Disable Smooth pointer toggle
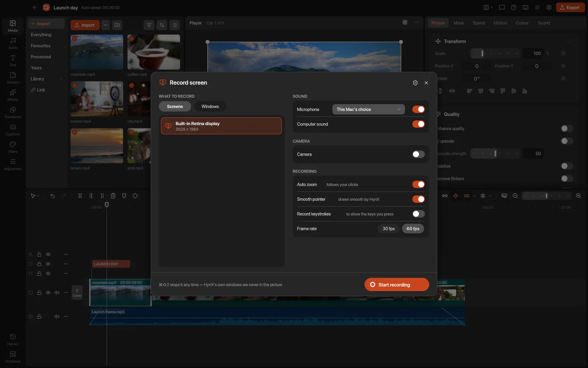Viewport: 588px width, 368px height. [x=418, y=199]
